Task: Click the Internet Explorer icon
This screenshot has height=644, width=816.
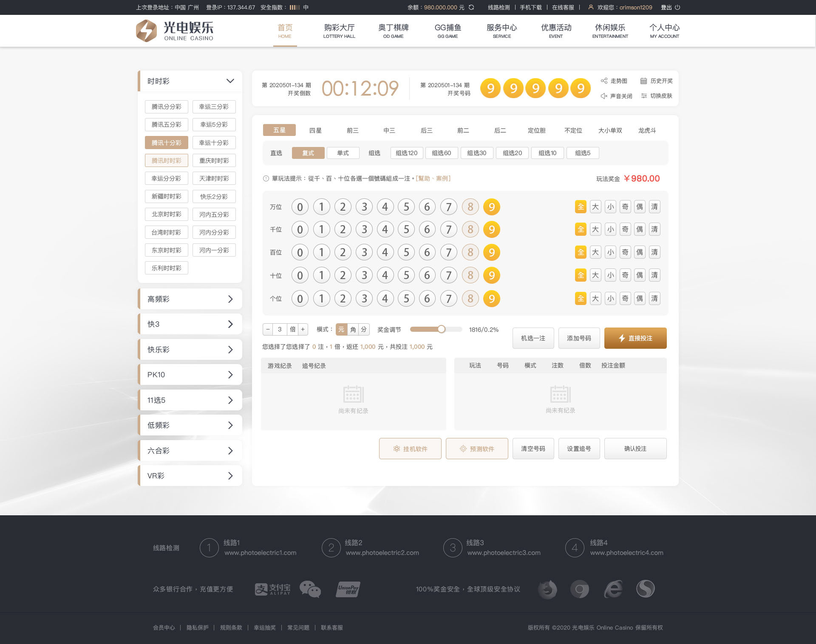Action: click(613, 589)
